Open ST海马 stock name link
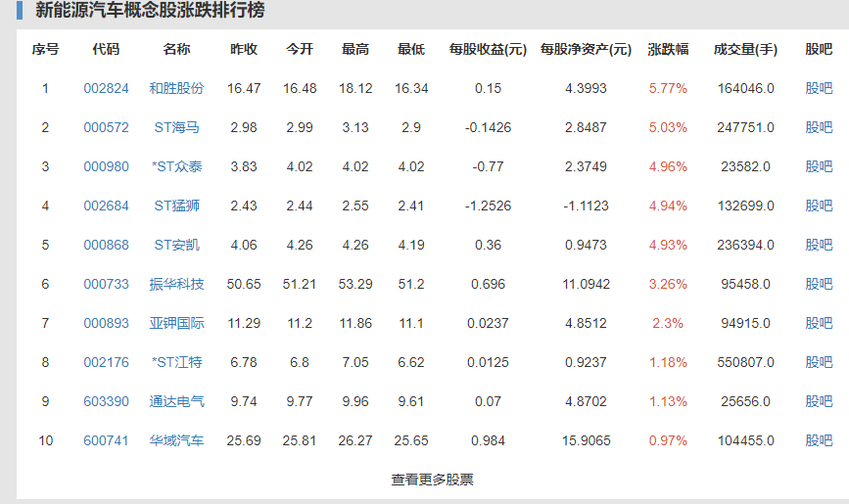The image size is (849, 504). [176, 128]
